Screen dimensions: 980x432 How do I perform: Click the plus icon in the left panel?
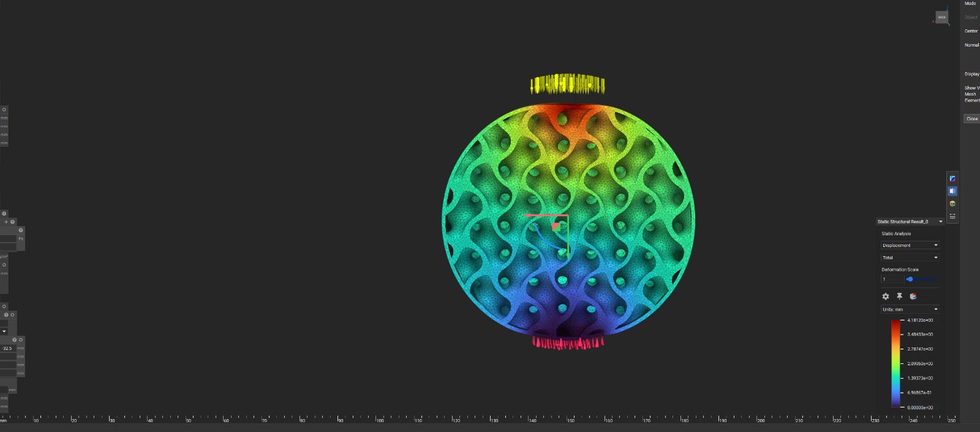[6, 222]
